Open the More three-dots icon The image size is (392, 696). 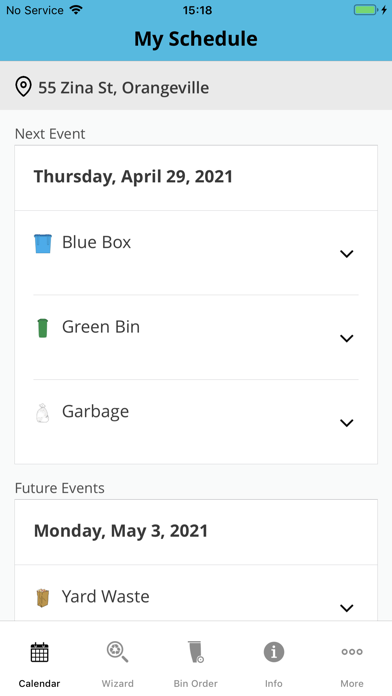pyautogui.click(x=352, y=652)
